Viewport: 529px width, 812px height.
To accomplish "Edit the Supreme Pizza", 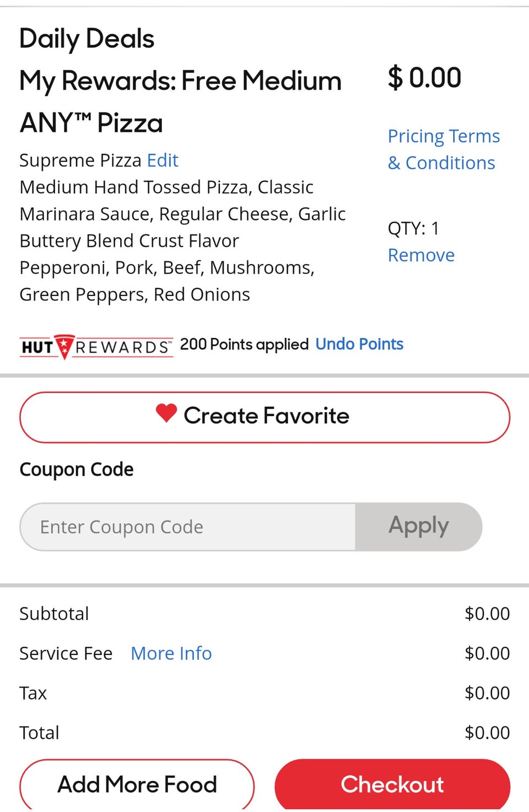I will tap(163, 160).
